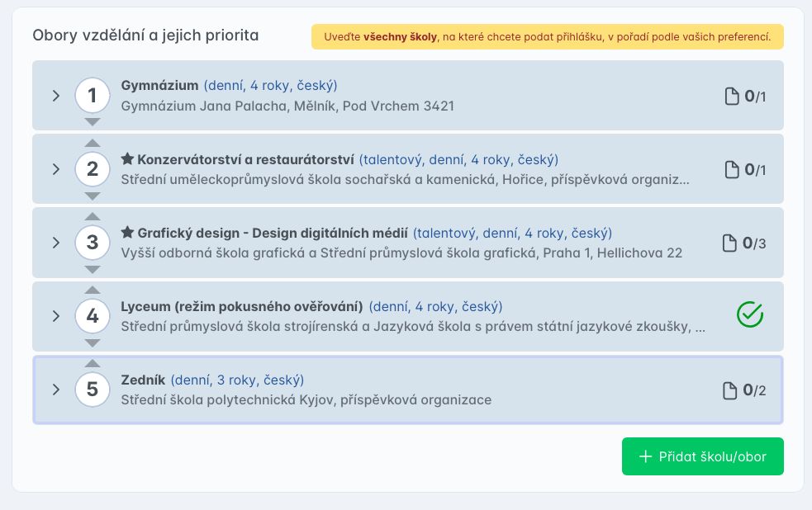Click priority number 3 circle
812x510 pixels.
[93, 243]
